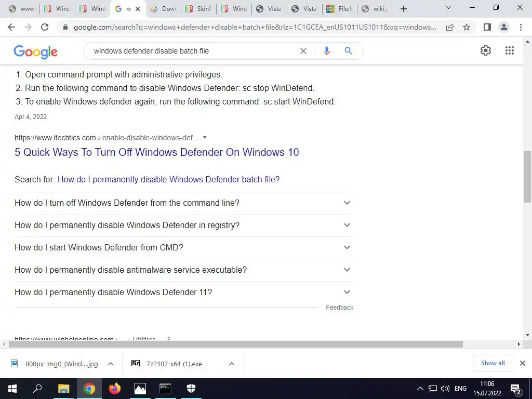
Task: Expand permanently disable Windows Defender 11
Action: point(184,292)
